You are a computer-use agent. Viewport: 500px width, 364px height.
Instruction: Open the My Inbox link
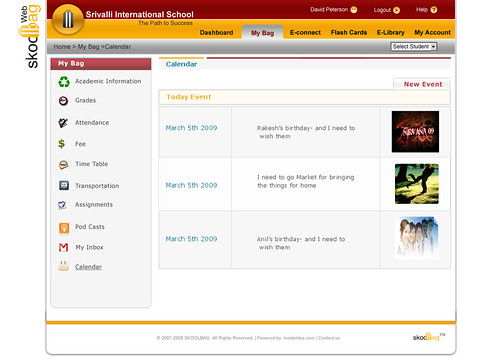[89, 247]
